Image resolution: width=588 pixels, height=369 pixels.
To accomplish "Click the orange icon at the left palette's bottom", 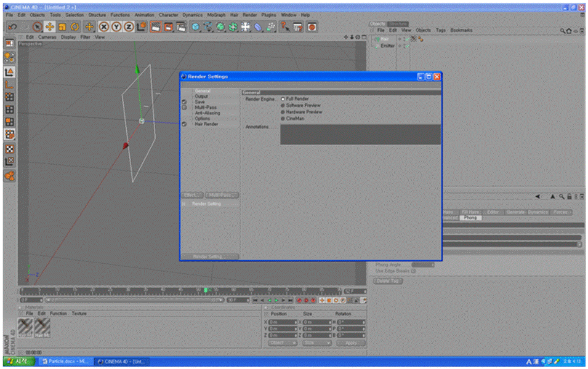I will (9, 176).
